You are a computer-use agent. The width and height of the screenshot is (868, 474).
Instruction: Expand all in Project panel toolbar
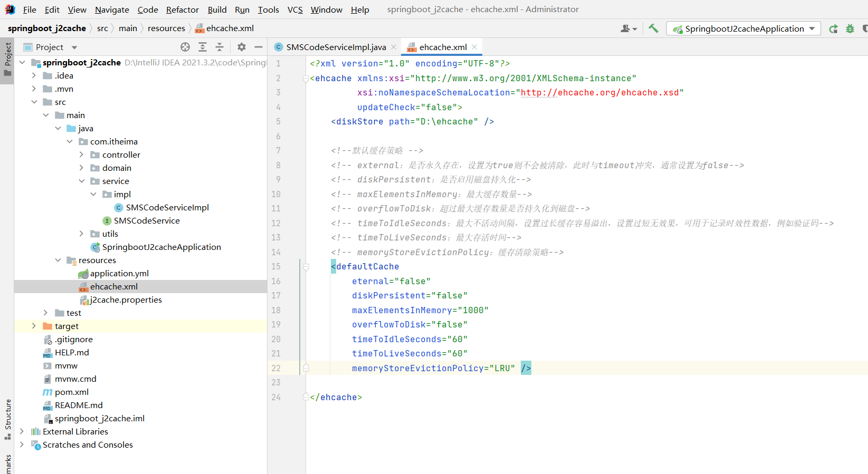point(203,47)
